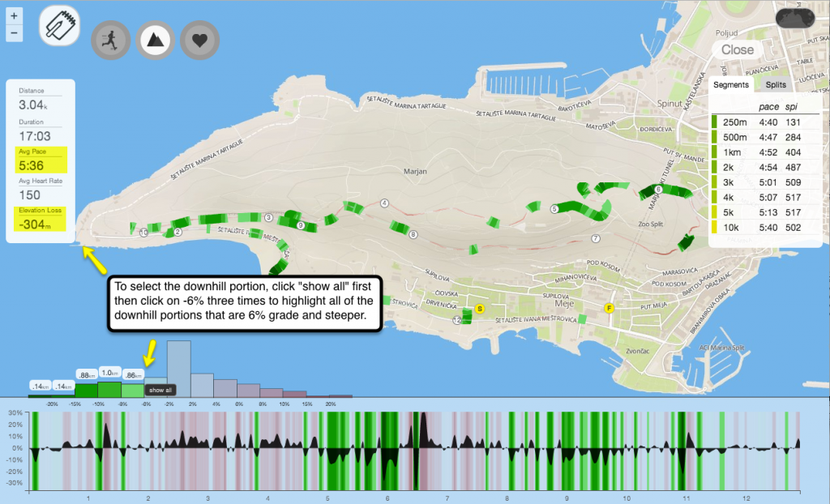
Task: Click the dark green swatch beside 250m
Action: tap(714, 122)
